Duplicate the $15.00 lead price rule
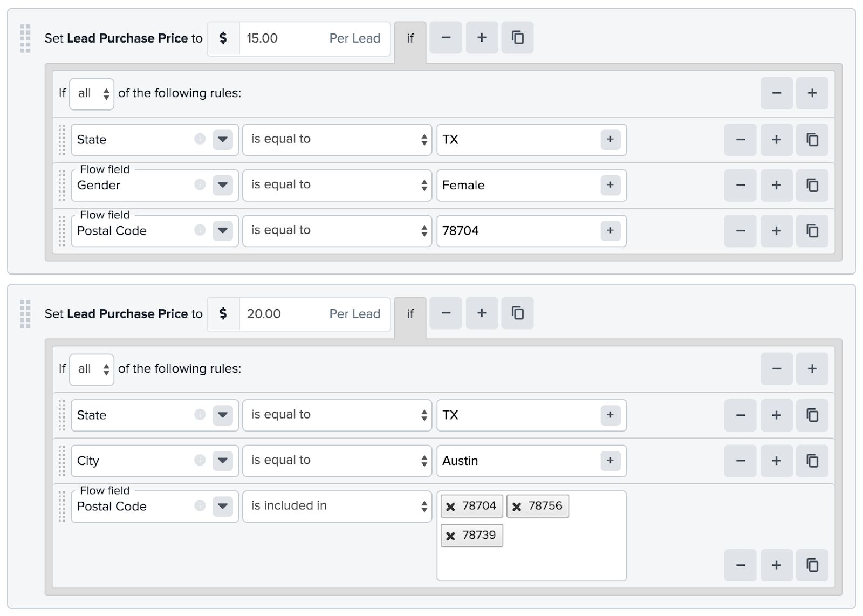 517,38
